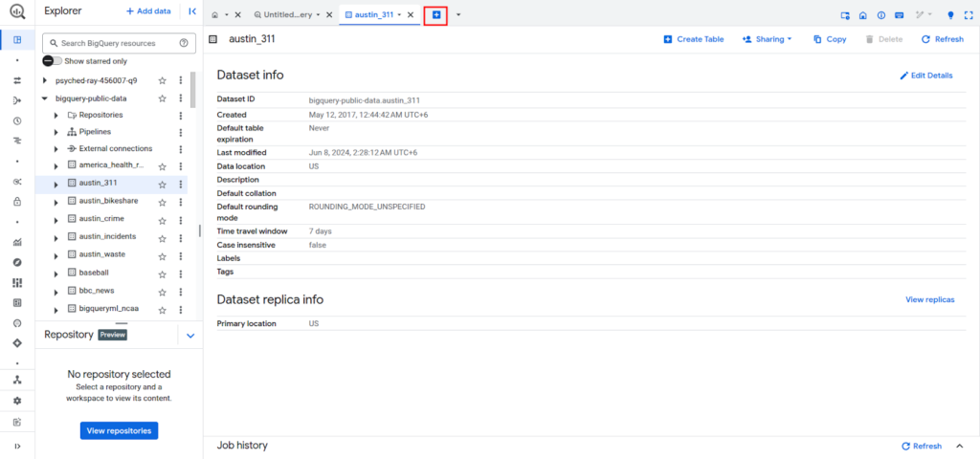Close the Untitled query tab

click(x=329, y=14)
